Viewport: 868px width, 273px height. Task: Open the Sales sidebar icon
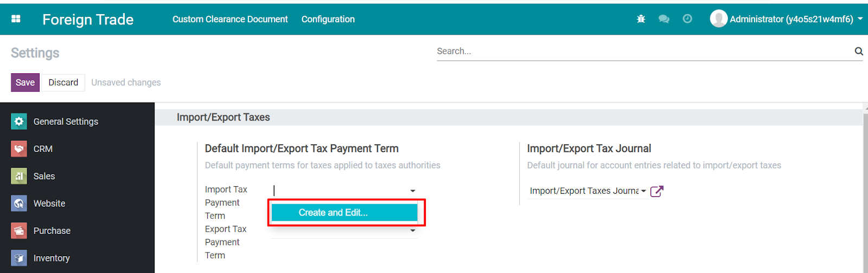[19, 176]
